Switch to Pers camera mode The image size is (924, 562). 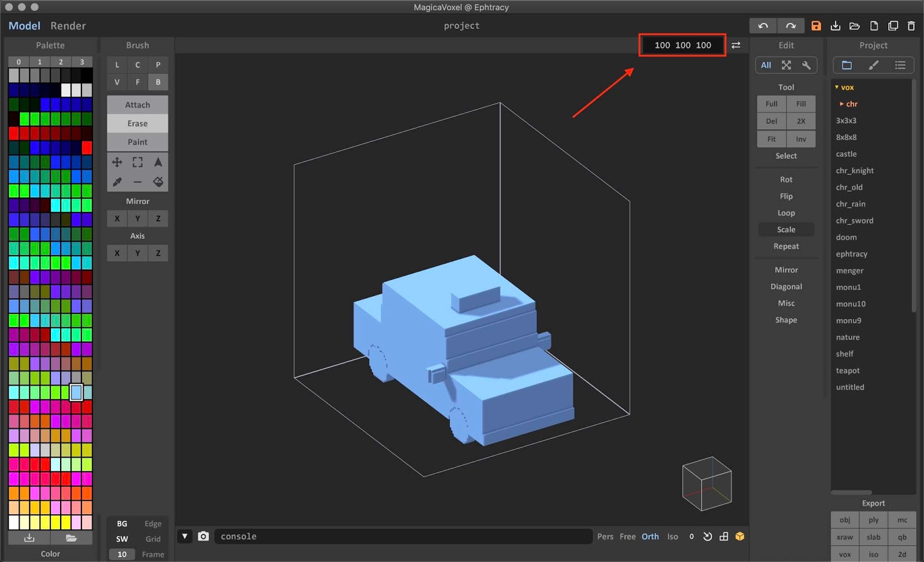(x=605, y=537)
